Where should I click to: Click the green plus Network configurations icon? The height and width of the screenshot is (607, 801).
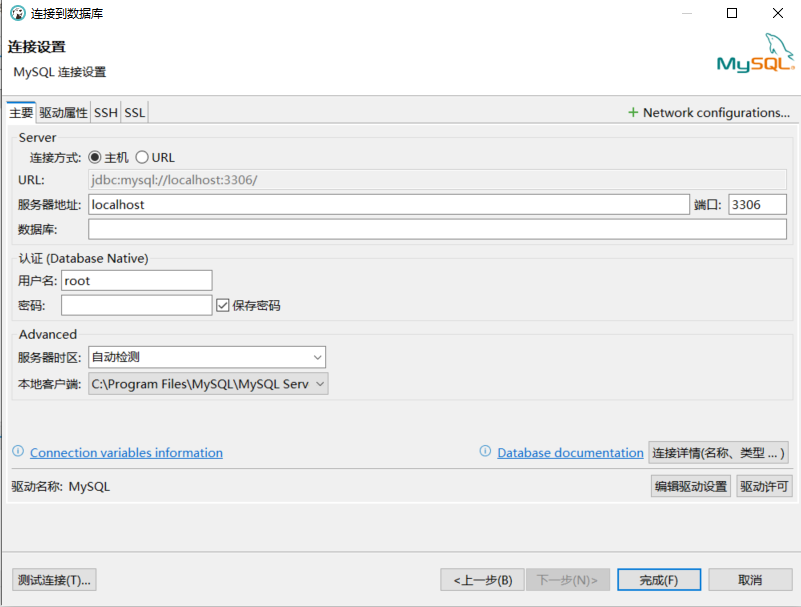[633, 113]
